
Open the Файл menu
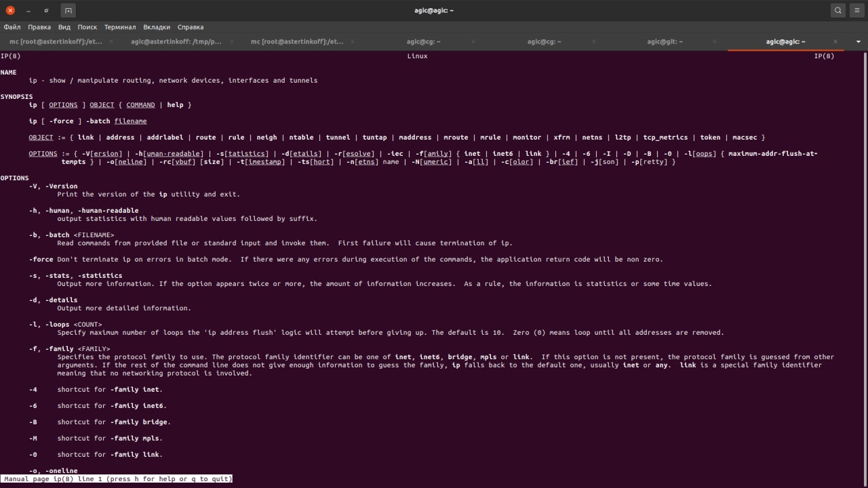[12, 27]
